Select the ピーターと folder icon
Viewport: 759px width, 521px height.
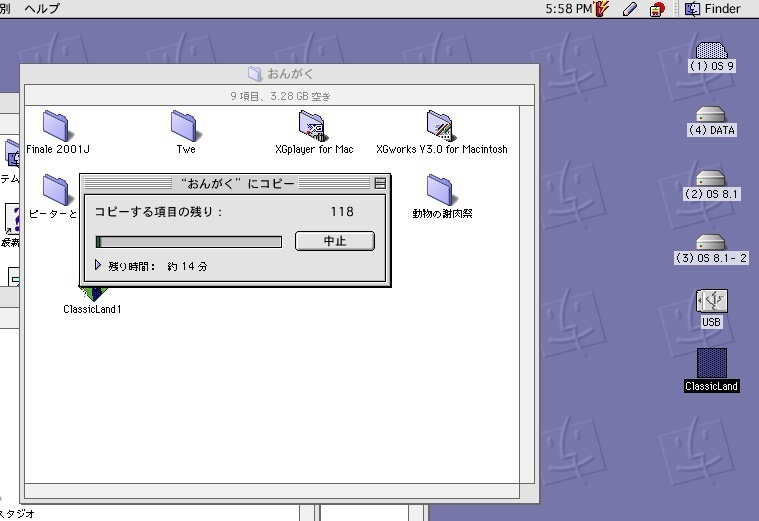[x=57, y=191]
